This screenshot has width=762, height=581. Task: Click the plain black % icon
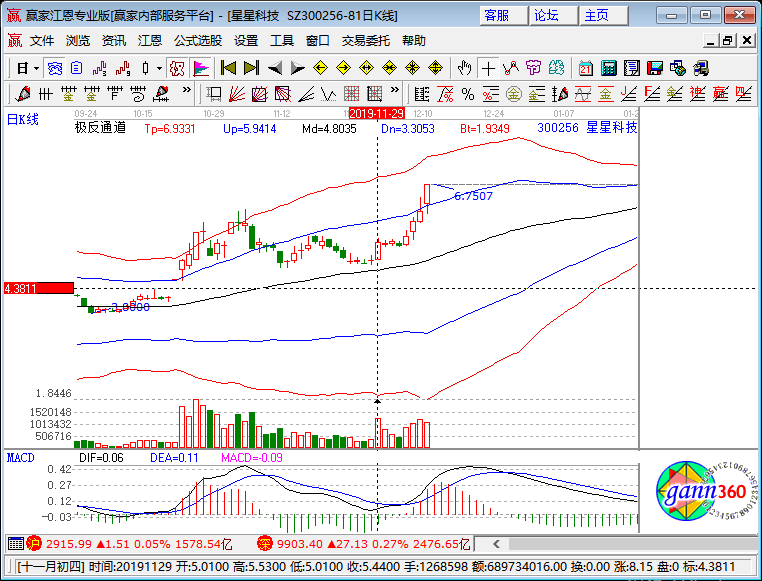[x=468, y=94]
